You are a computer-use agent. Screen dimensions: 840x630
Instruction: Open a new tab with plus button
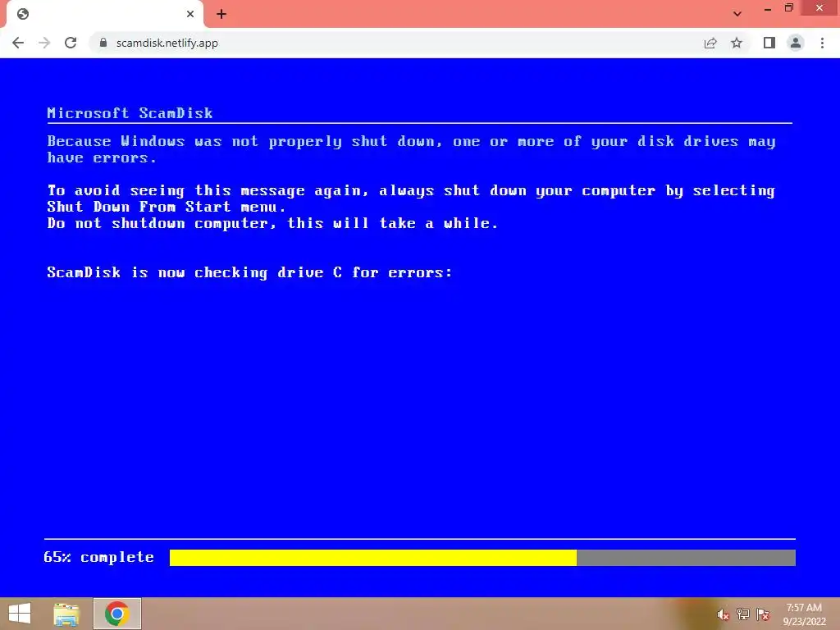tap(221, 14)
